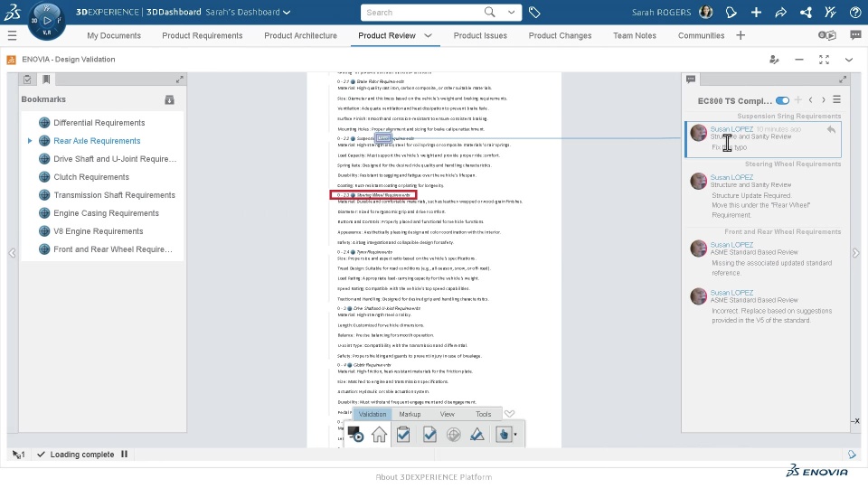868x488 pixels.
Task: Click the flag icon at bottom right
Action: [852, 455]
